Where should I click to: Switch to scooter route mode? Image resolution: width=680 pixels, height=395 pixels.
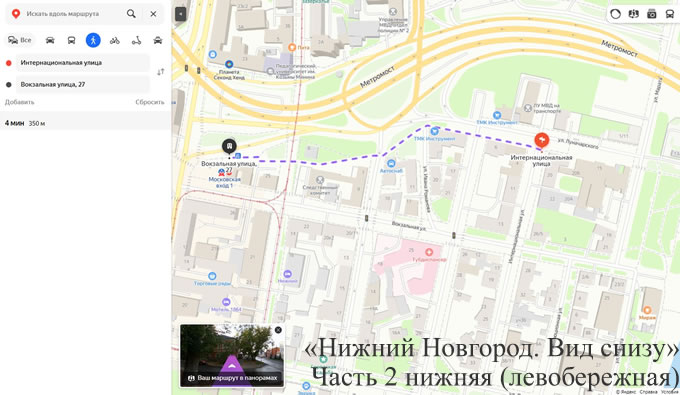tap(136, 40)
